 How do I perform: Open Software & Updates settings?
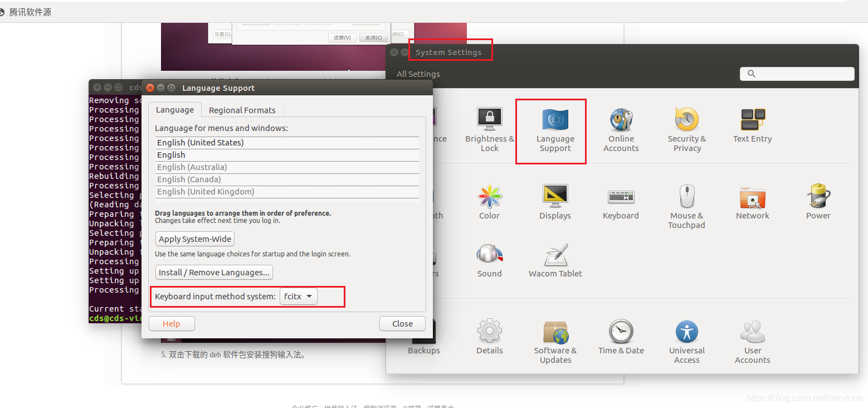click(x=555, y=341)
